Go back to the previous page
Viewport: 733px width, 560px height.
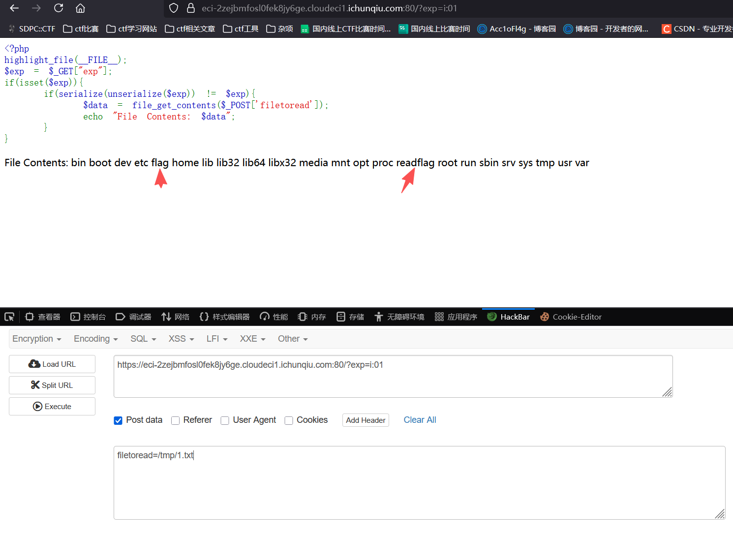[14, 8]
